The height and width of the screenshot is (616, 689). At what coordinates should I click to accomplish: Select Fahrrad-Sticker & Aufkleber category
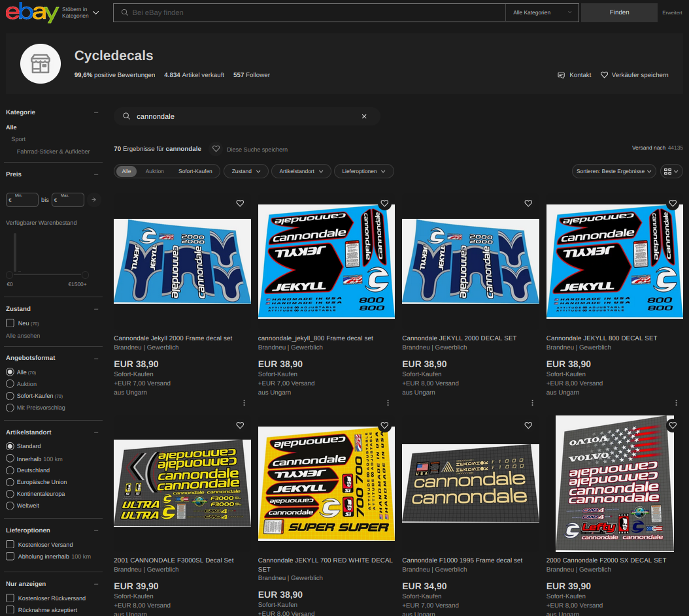click(x=53, y=152)
